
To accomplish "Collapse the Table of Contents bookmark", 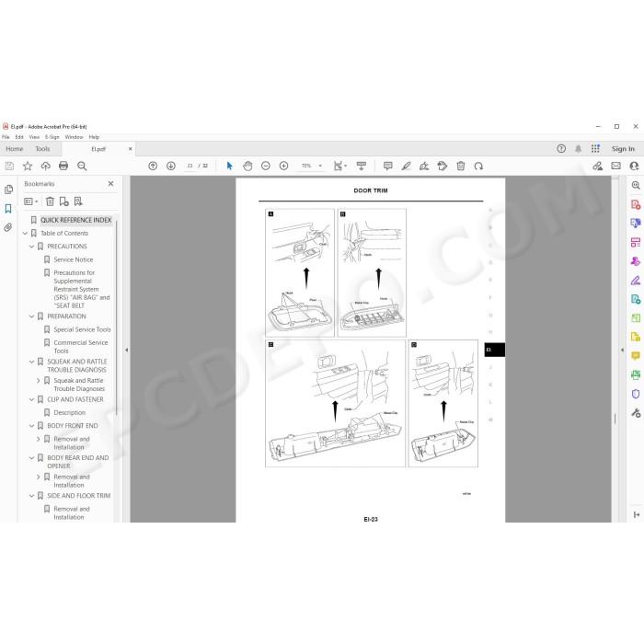I will [x=25, y=234].
